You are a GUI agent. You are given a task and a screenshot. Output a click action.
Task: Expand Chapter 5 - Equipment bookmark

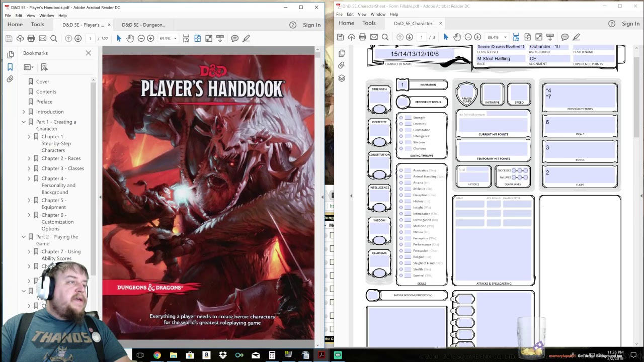click(x=29, y=200)
